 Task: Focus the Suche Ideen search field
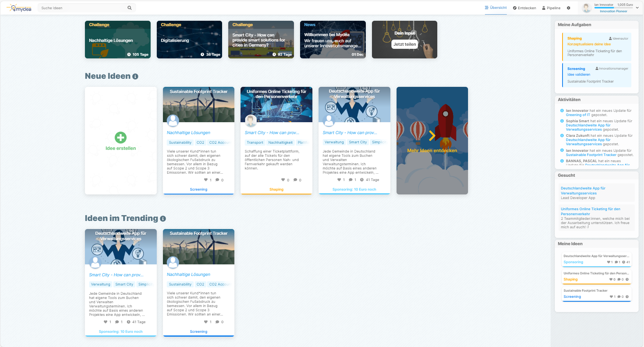point(86,8)
